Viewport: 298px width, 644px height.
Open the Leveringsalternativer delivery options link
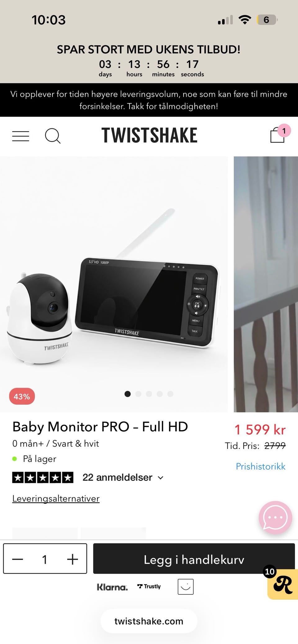(x=56, y=499)
